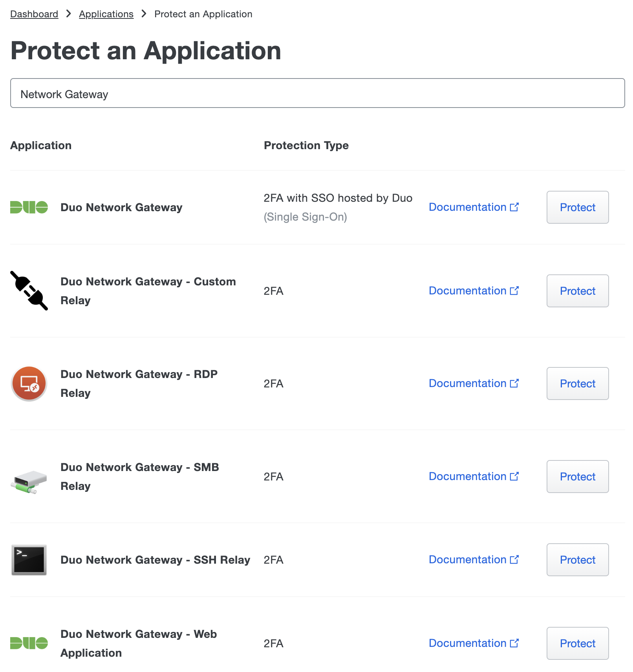The image size is (633, 672).
Task: Click the Duo logo for Web Application
Action: pyautogui.click(x=29, y=643)
